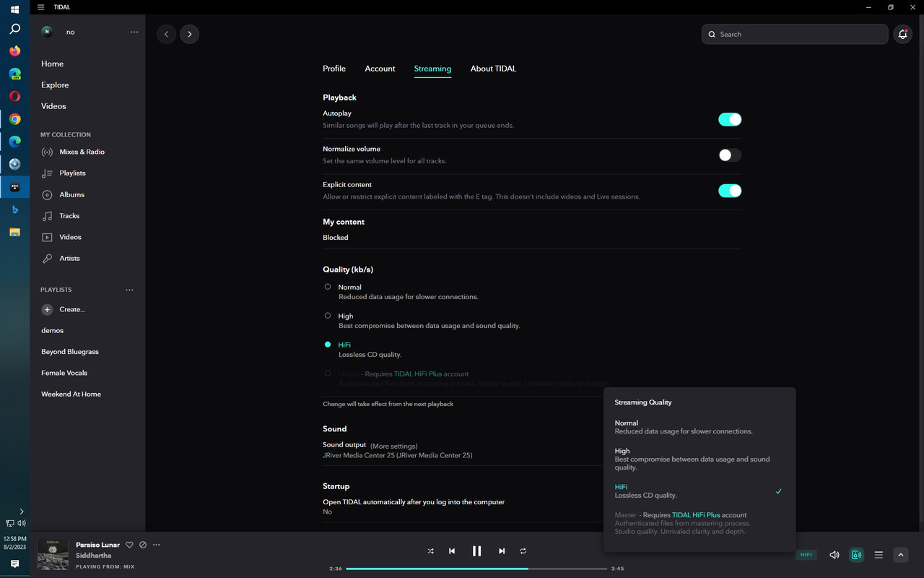Screen dimensions: 924x578
Task: Skip to the next track
Action: (x=502, y=551)
